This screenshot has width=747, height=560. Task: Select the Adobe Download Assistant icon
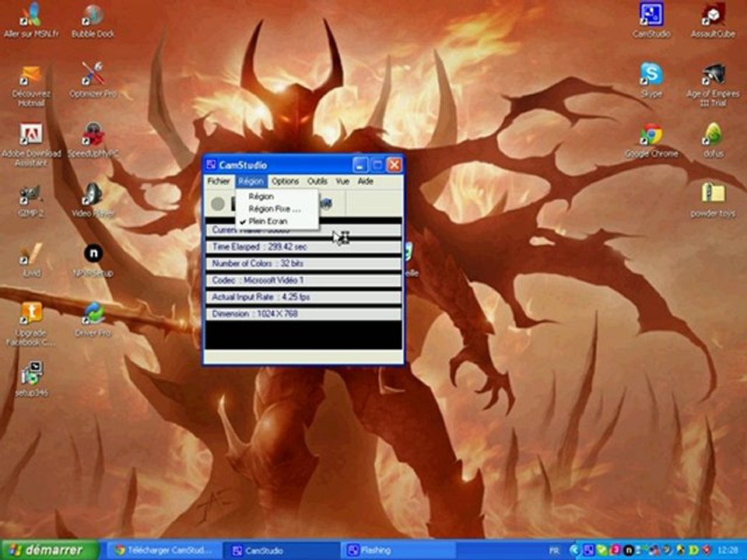coord(31,145)
